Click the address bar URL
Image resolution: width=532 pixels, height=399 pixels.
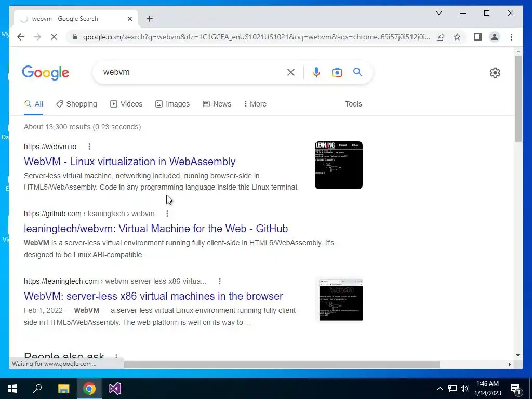click(x=256, y=37)
